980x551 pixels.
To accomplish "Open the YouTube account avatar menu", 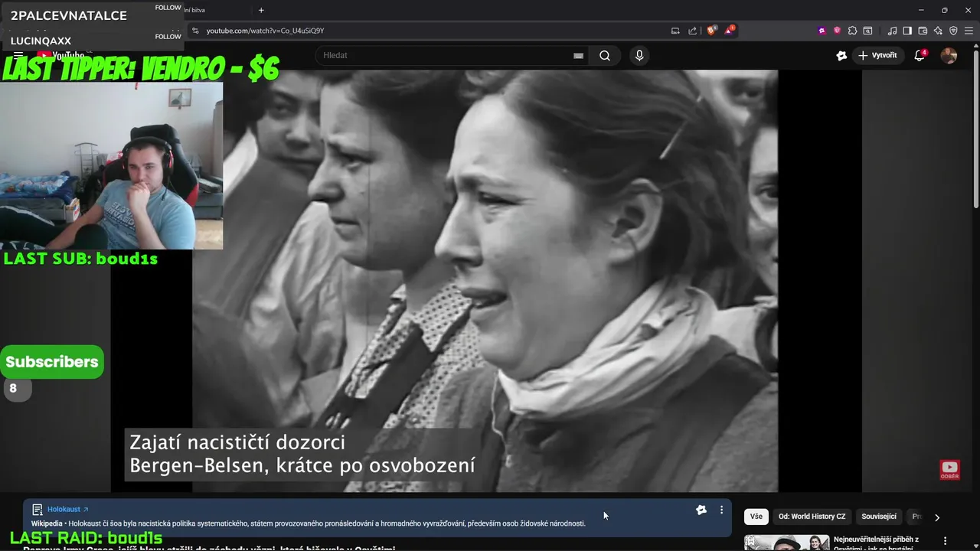I will pyautogui.click(x=949, y=55).
